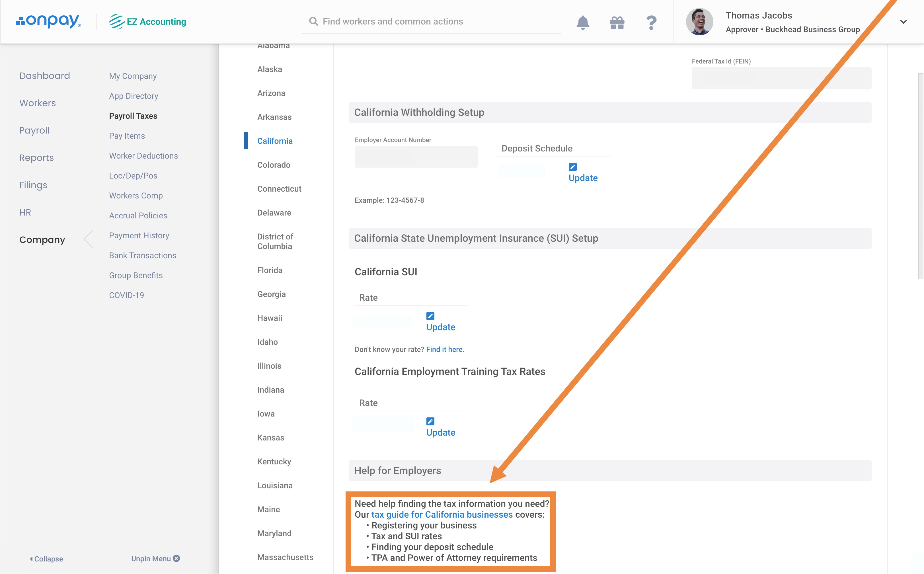Select Colorado from the state list
Viewport: 924px width, 574px height.
273,165
